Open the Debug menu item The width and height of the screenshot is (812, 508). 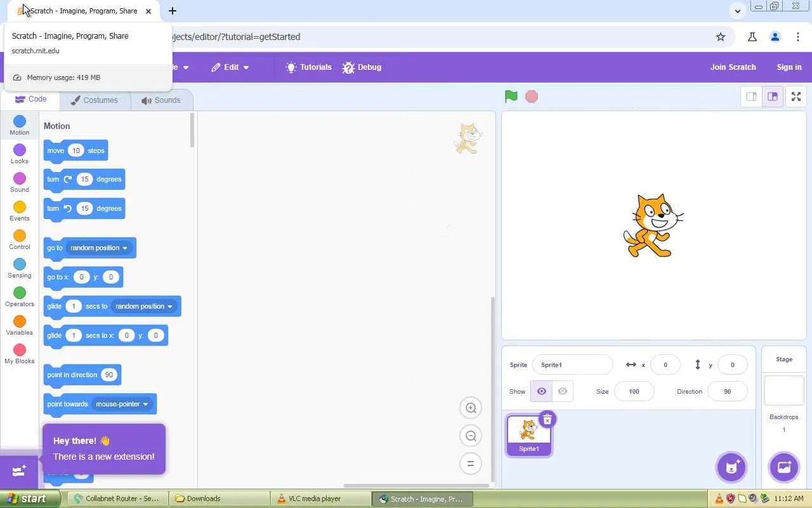[x=362, y=67]
